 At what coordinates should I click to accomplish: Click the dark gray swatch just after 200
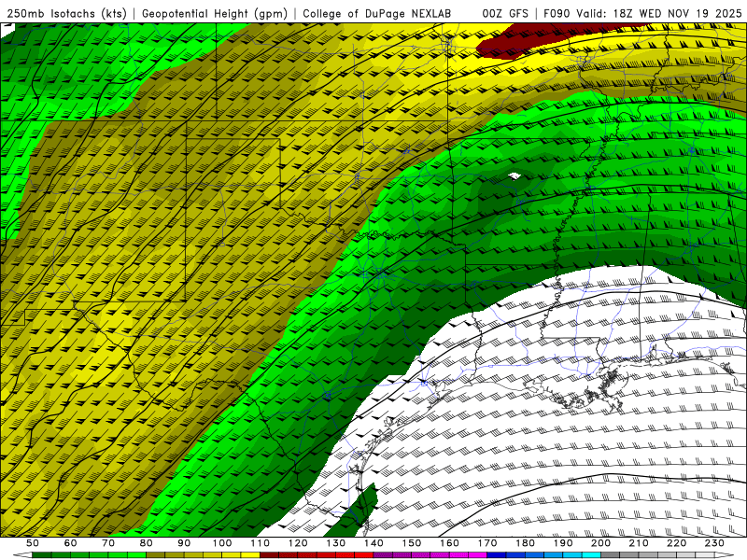(x=611, y=555)
